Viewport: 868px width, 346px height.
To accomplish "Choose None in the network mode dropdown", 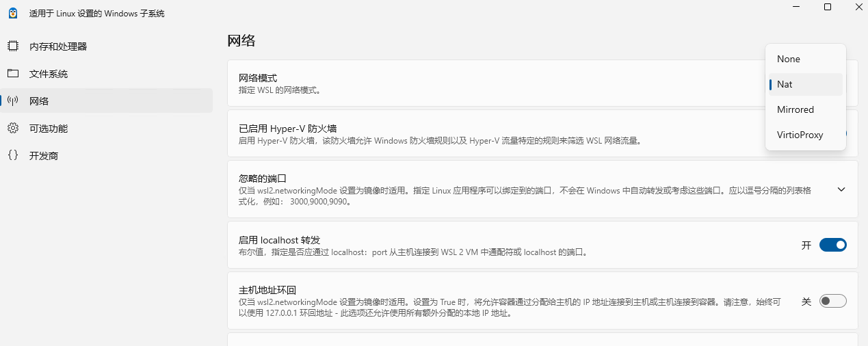I will tap(806, 59).
